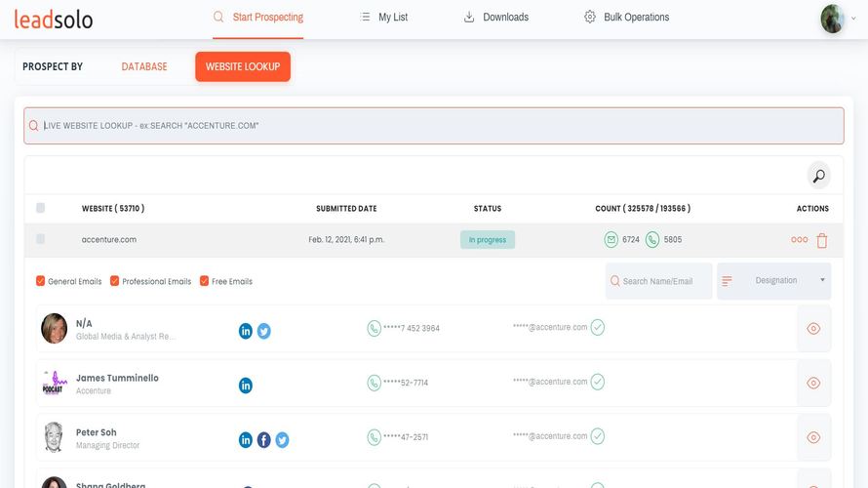
Task: Reveal Peter Soh details with eye icon
Action: [813, 437]
